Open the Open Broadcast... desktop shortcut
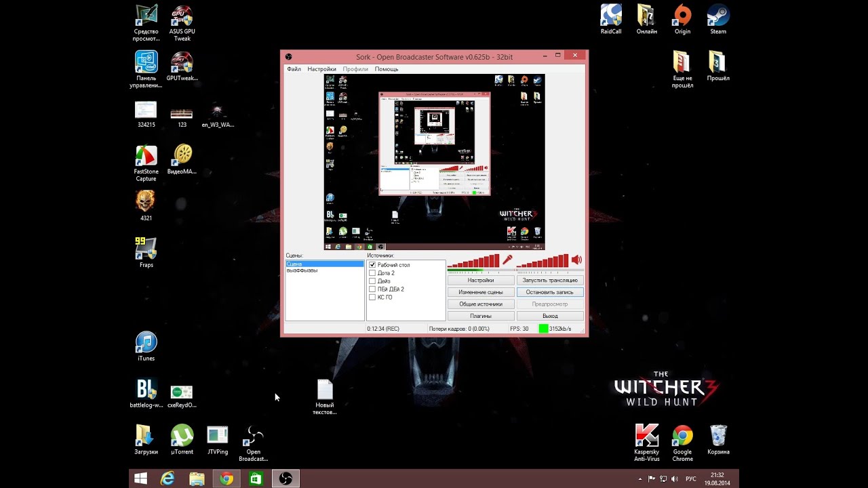The height and width of the screenshot is (488, 868). coord(254,443)
